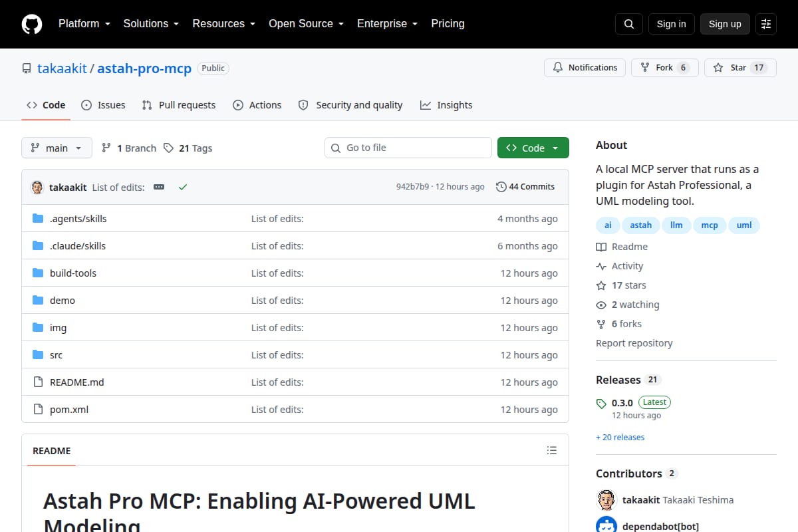The width and height of the screenshot is (798, 532).
Task: Click the .agents/skills folder icon
Action: pos(38,219)
